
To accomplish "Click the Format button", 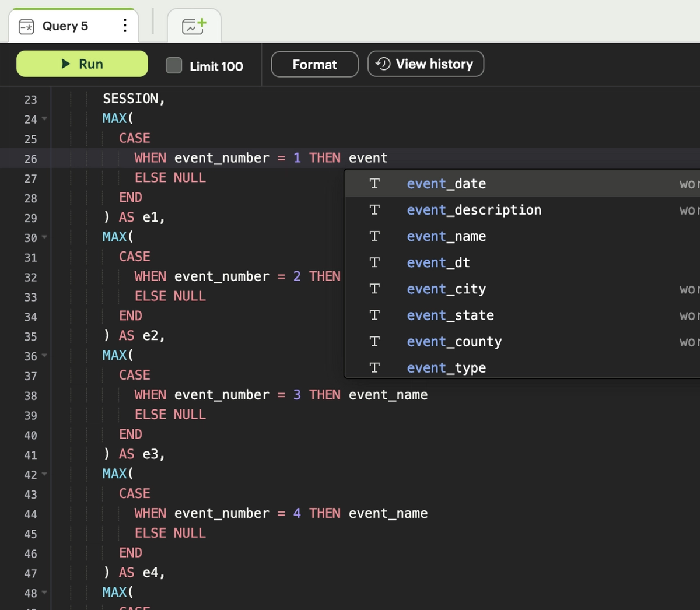I will point(314,64).
